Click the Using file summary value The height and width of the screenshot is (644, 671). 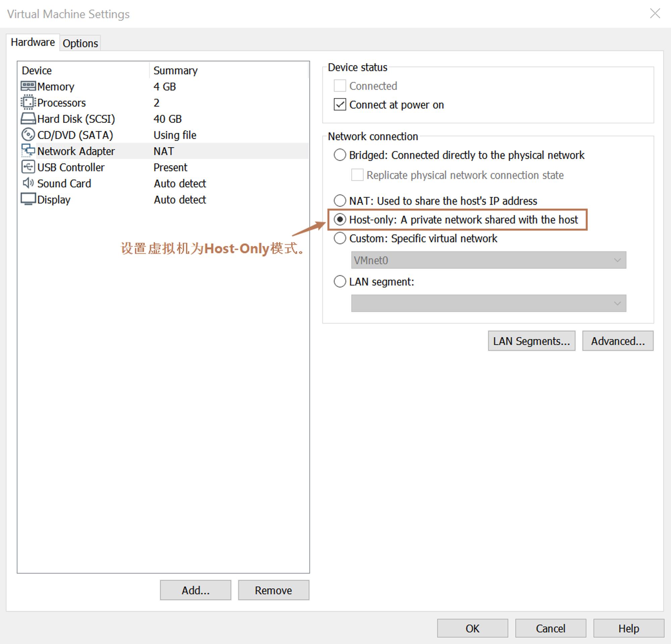(175, 135)
